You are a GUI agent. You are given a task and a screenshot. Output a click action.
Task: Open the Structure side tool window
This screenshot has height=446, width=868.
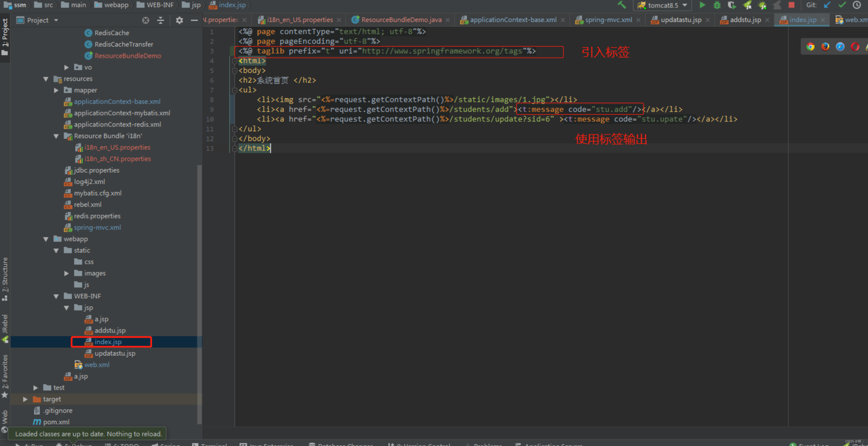tap(5, 279)
